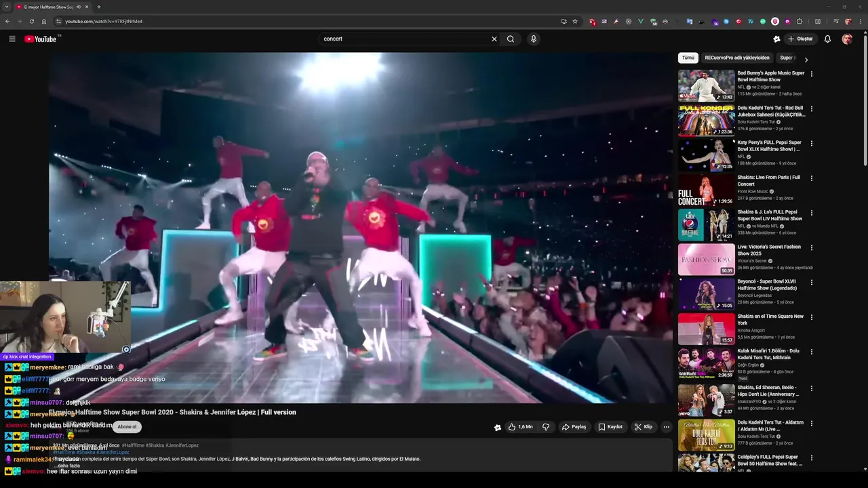The width and height of the screenshot is (868, 488).
Task: Open the YouTube hamburger guide menu
Action: tap(12, 39)
